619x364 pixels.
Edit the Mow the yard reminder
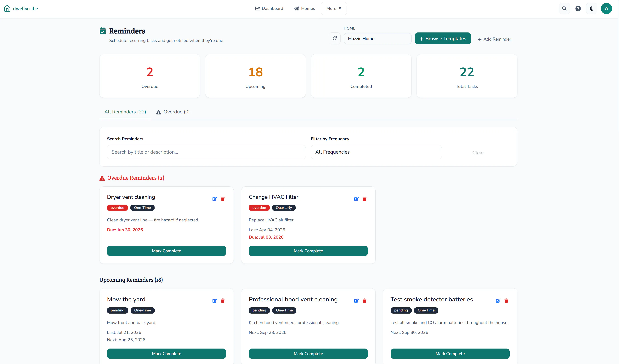tap(214, 301)
